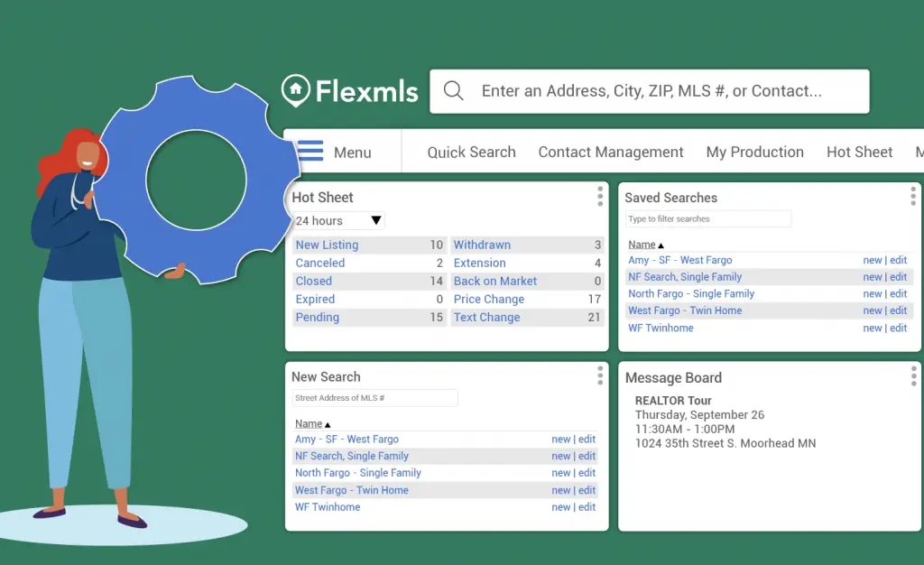View New Listing hot sheet results
924x565 pixels.
[327, 245]
